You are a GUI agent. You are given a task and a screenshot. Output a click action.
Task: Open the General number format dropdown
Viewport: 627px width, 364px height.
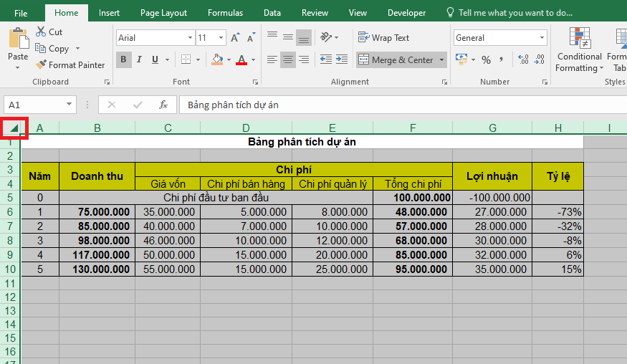point(542,37)
